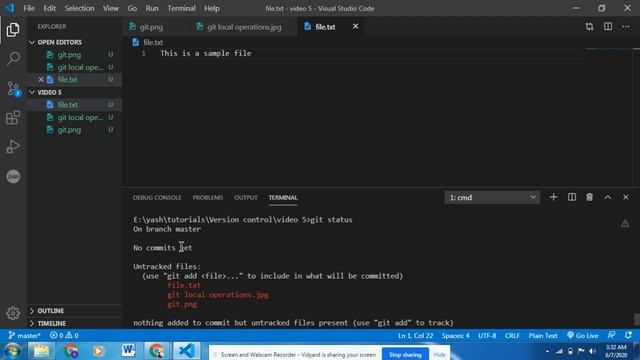
Task: Click the Open Changes compare icon
Action: point(589,27)
